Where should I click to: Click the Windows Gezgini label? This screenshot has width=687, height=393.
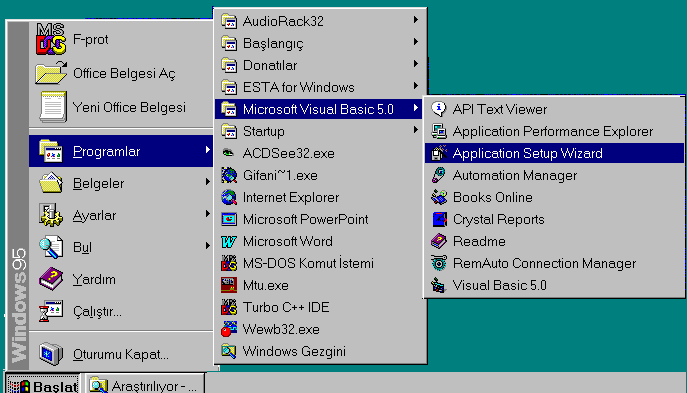click(x=294, y=351)
